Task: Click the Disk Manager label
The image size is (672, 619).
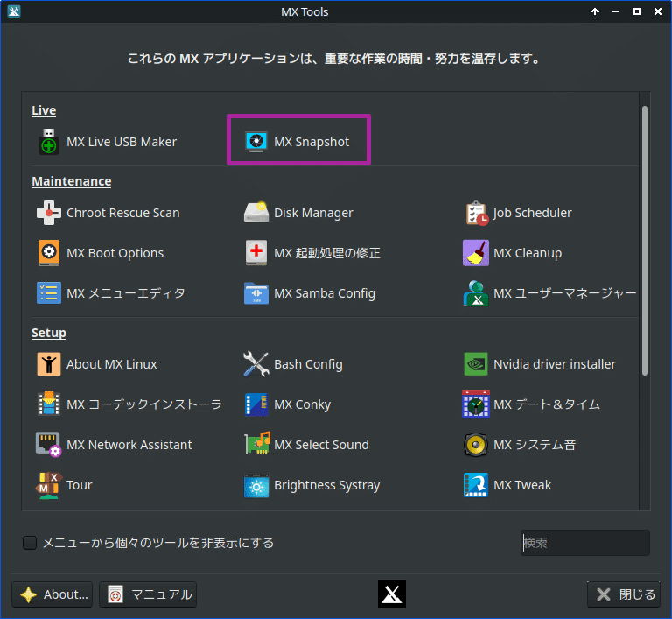Action: tap(313, 213)
